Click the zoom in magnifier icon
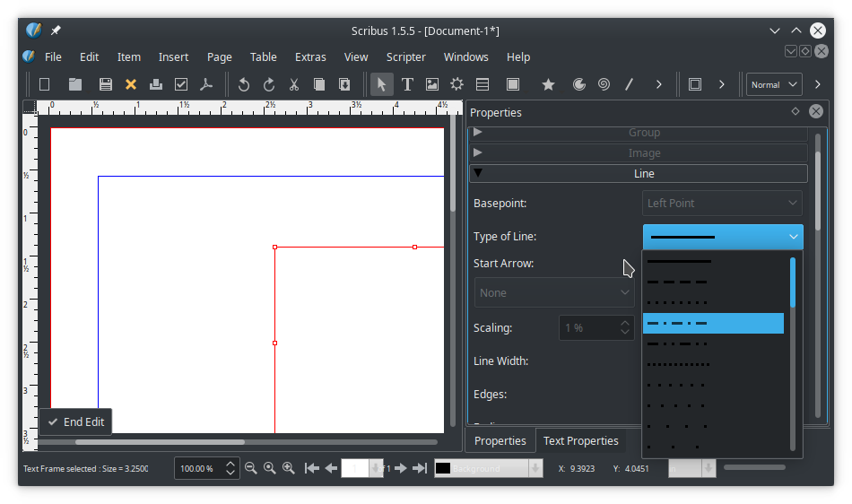Image resolution: width=852 pixels, height=504 pixels. (x=289, y=468)
